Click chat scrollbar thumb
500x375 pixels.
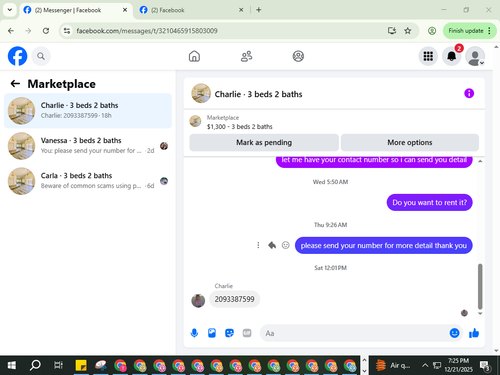tap(480, 287)
